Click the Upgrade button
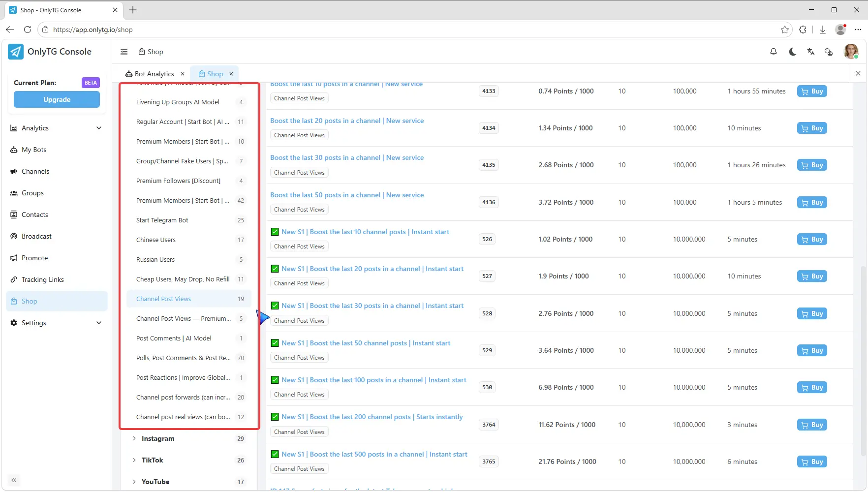Screen dimensions: 868x492 57,99
